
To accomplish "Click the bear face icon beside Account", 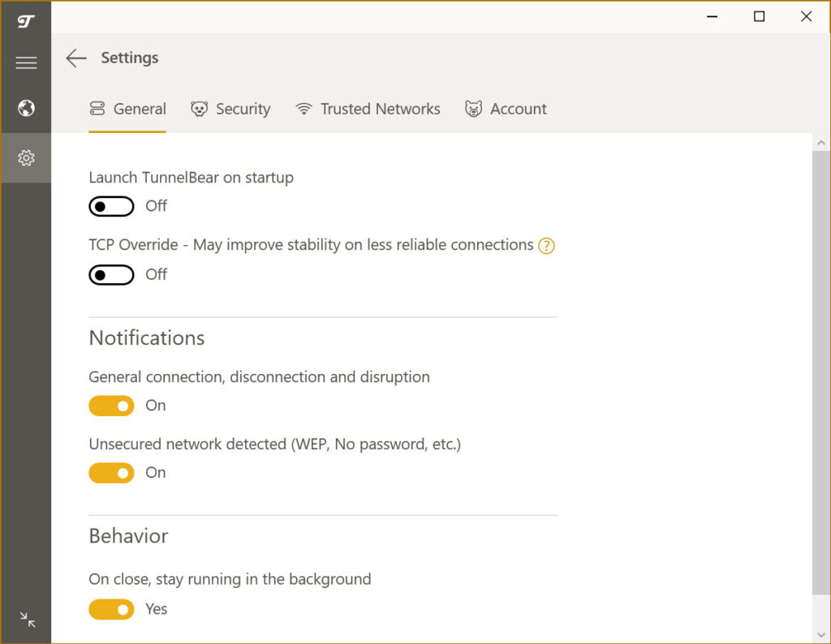I will [473, 109].
